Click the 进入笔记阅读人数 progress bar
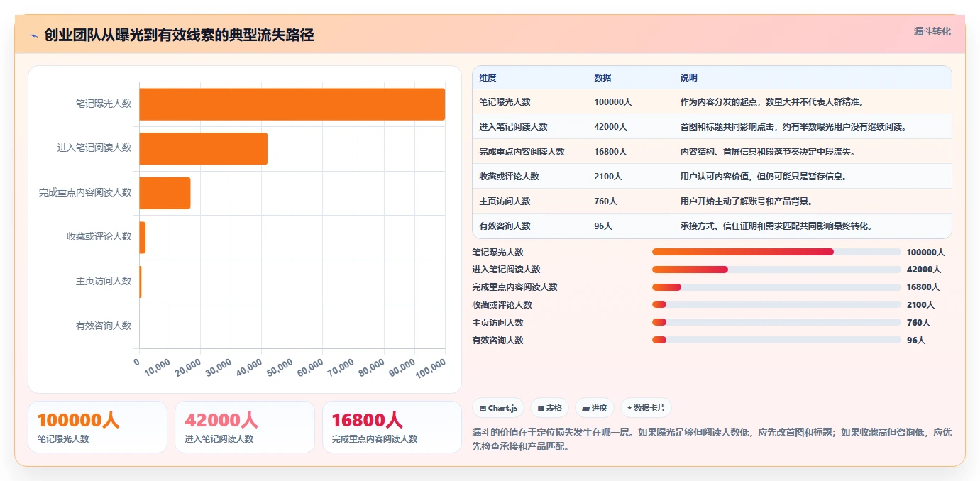980x481 pixels. pos(776,270)
